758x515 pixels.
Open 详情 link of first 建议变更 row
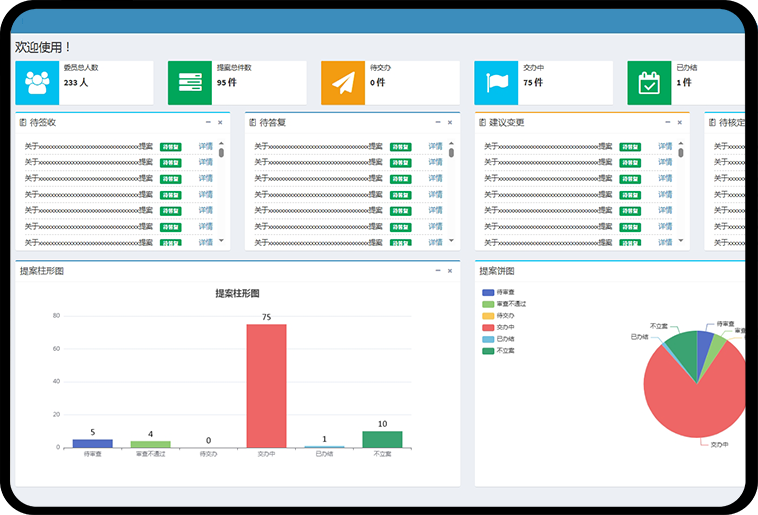click(665, 147)
